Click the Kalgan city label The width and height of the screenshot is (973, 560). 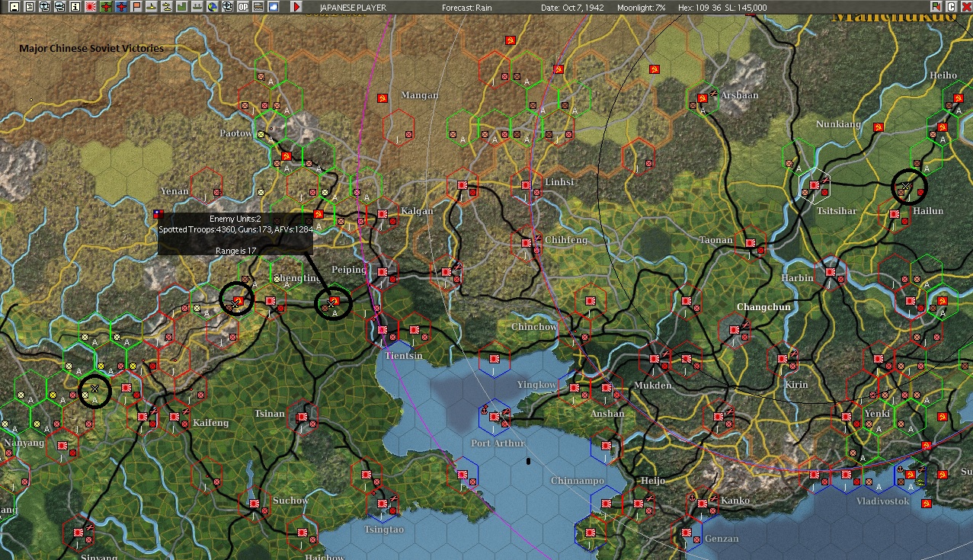point(417,211)
